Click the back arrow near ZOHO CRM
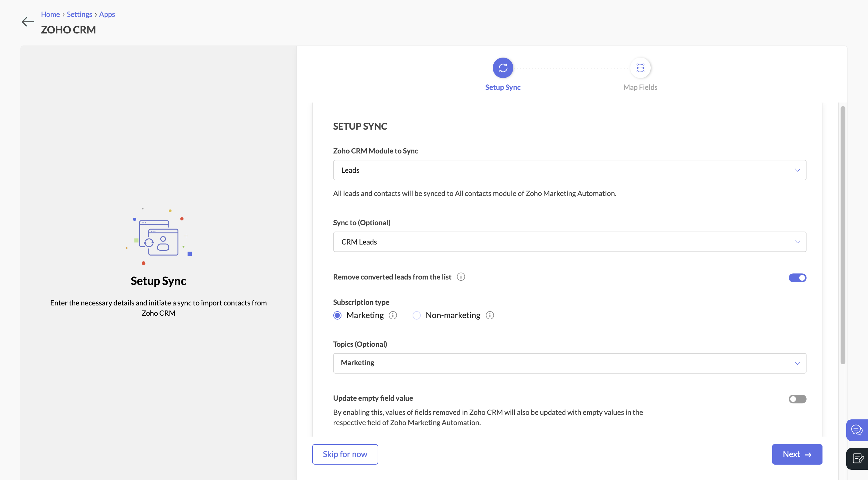The image size is (868, 480). (x=28, y=22)
